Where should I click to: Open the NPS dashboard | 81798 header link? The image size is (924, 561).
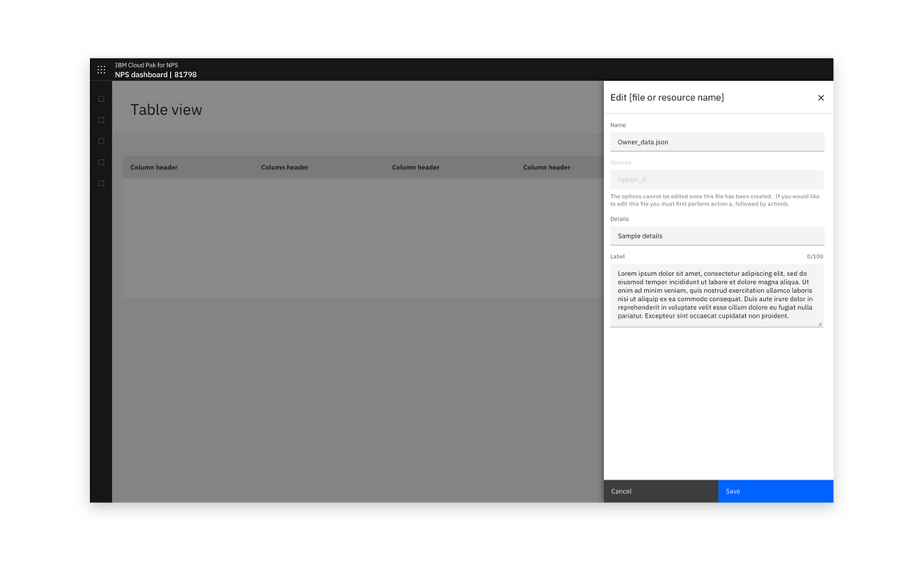click(156, 74)
